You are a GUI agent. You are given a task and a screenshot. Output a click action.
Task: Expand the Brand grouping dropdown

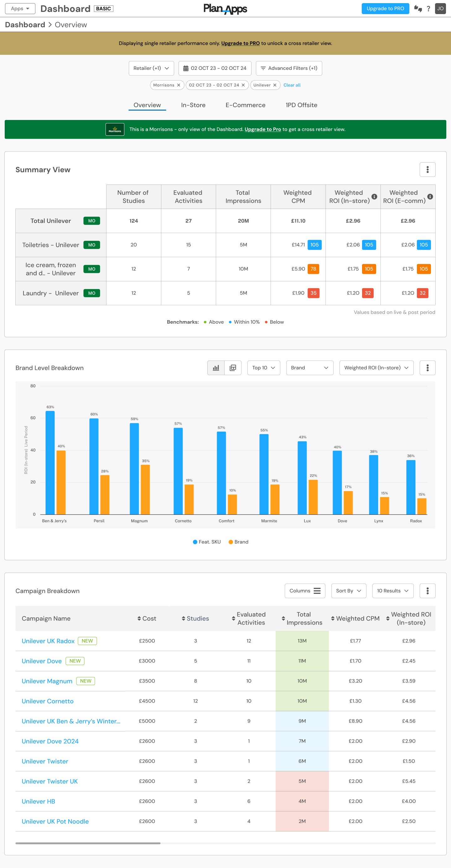[x=309, y=368]
